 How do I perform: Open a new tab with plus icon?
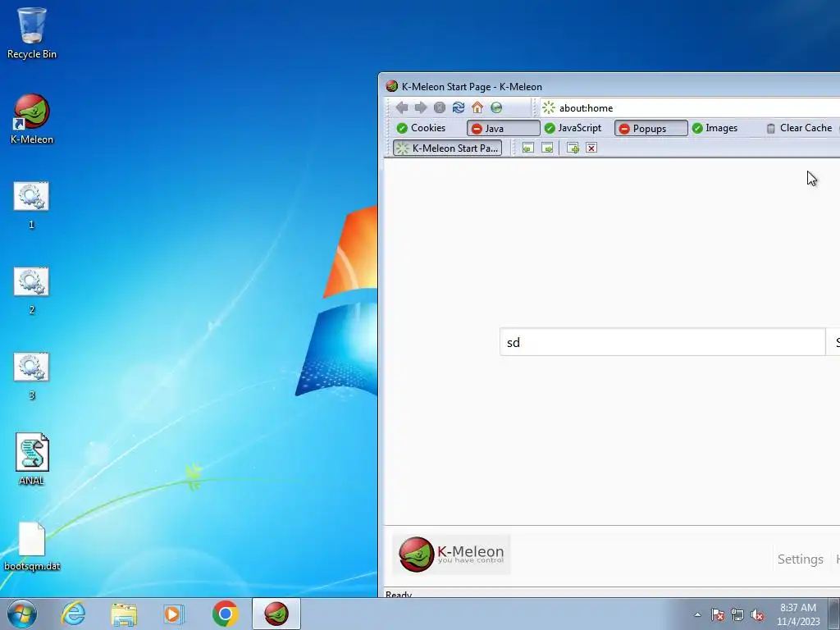coord(573,148)
